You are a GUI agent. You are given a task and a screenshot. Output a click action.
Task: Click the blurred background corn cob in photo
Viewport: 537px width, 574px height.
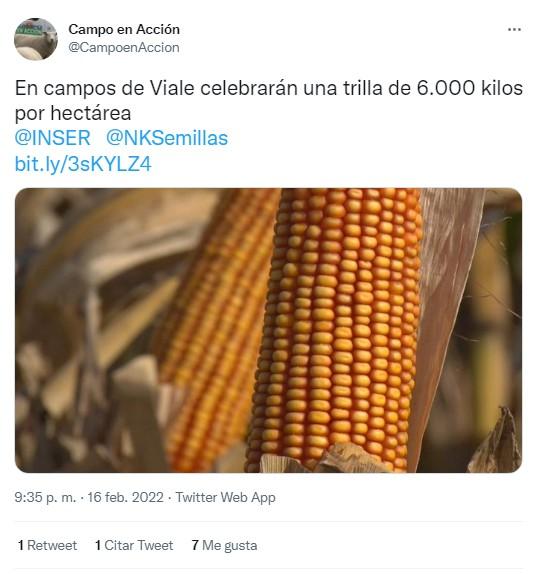(216, 329)
